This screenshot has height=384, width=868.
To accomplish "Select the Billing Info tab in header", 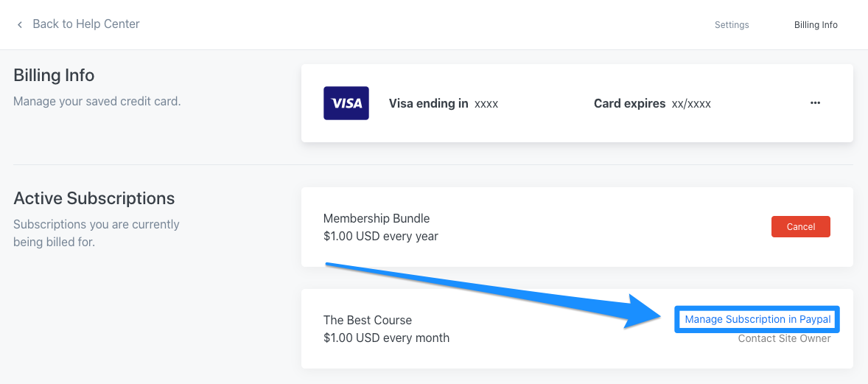I will tap(816, 25).
